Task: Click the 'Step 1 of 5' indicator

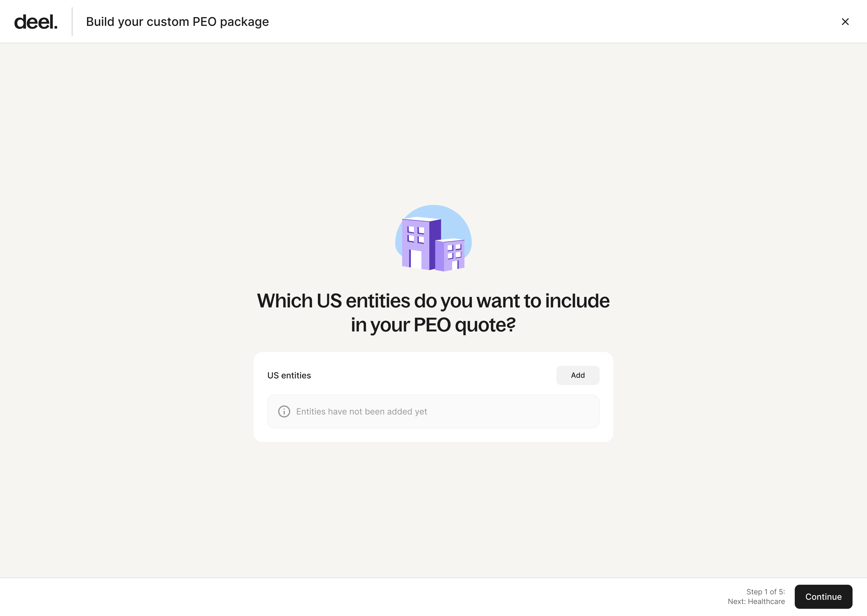Action: [765, 592]
